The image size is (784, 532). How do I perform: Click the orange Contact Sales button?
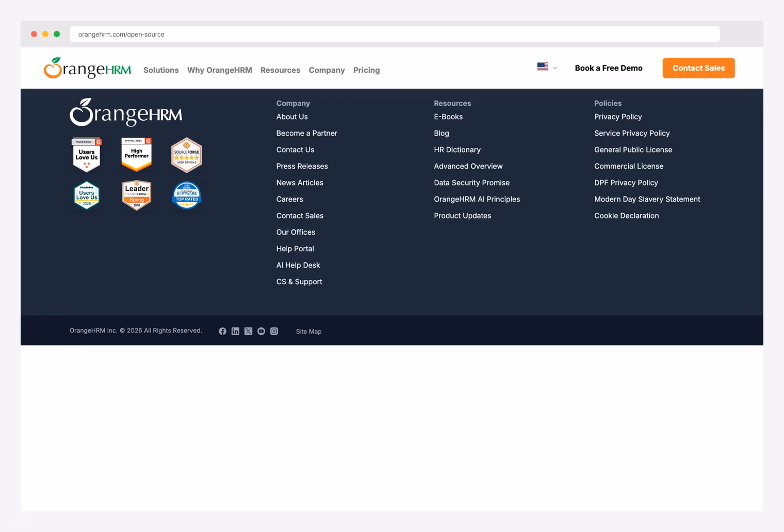point(699,68)
